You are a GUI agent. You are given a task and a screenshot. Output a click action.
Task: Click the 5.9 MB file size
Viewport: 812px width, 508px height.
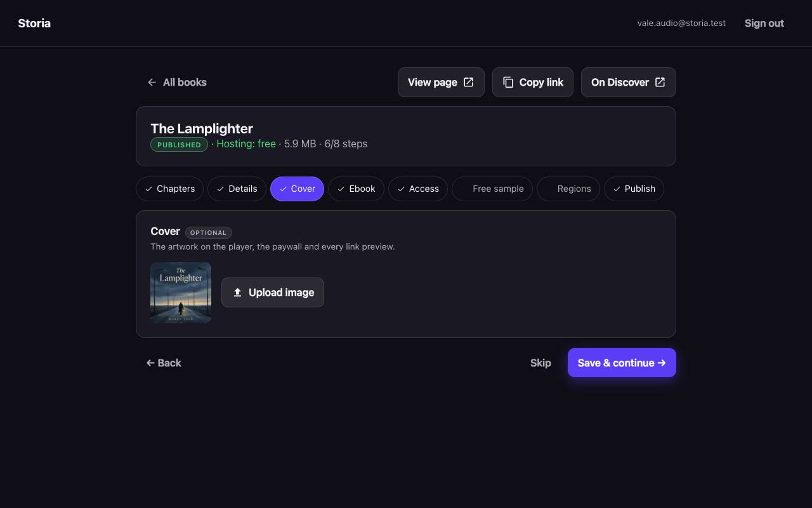coord(300,144)
